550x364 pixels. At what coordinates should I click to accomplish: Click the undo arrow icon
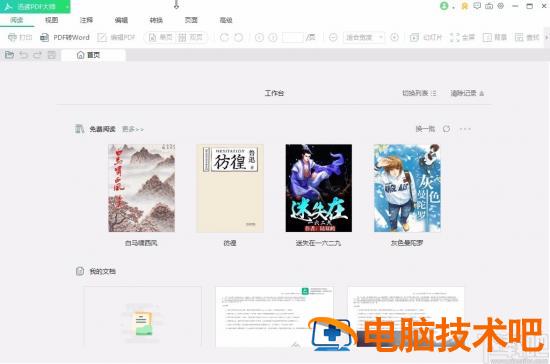(x=24, y=55)
